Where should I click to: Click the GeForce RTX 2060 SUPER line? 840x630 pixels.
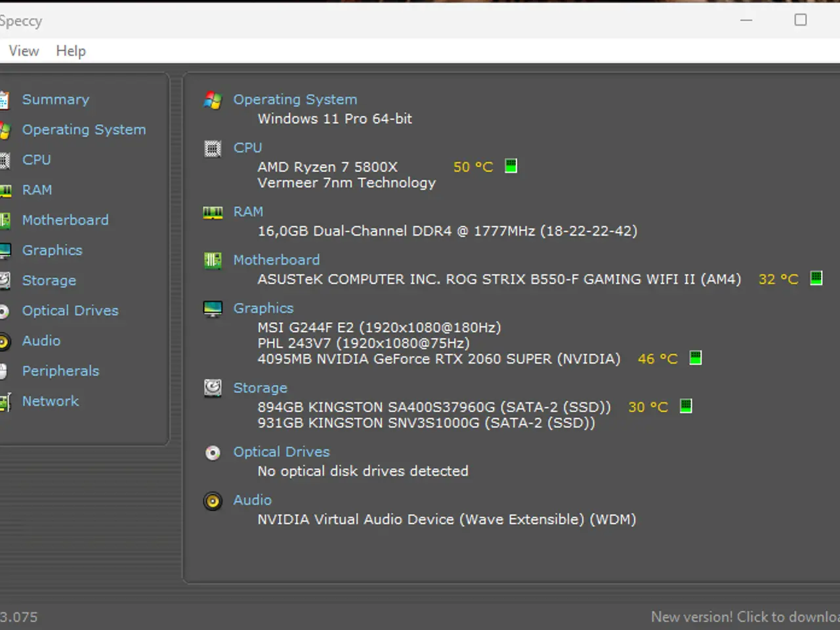click(439, 359)
